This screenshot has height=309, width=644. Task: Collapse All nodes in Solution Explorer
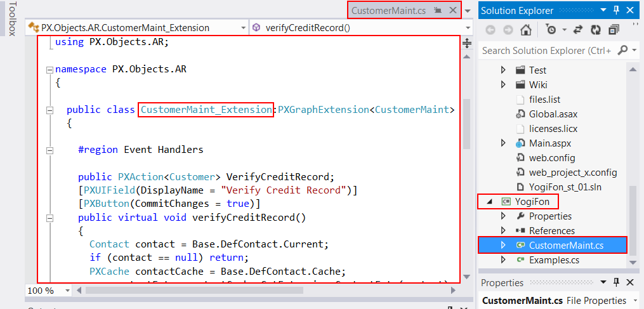point(614,30)
